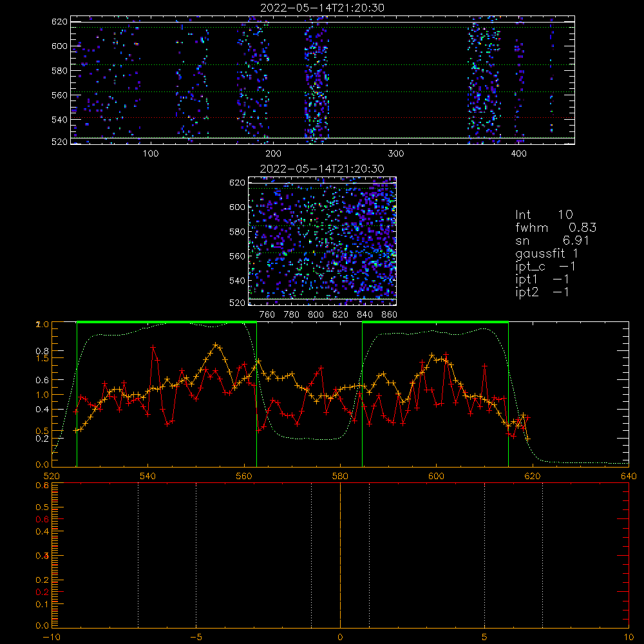
Task: Click the 'ipt2 -1' parameter line
Action: click(542, 292)
